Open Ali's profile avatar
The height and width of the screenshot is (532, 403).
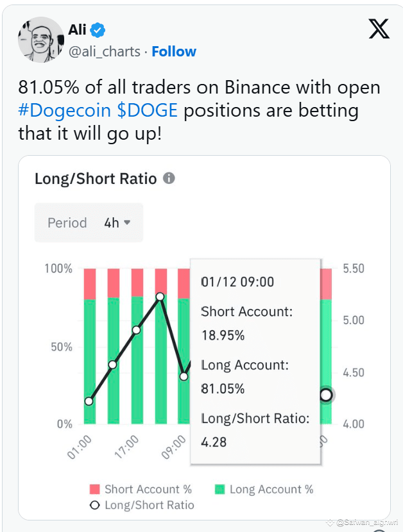(x=41, y=40)
